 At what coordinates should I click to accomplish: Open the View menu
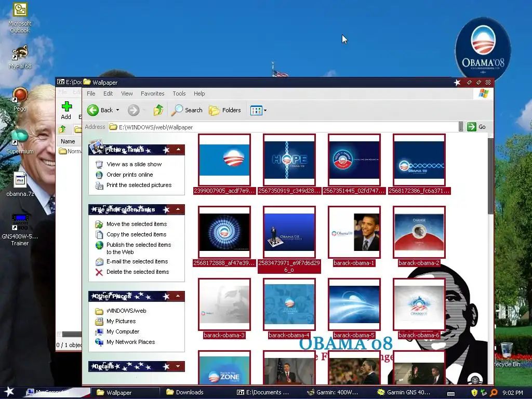coord(127,94)
